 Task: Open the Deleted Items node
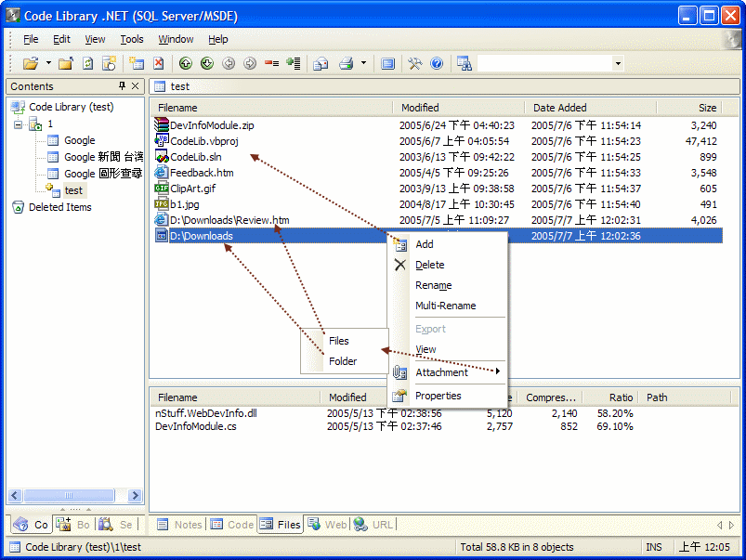[60, 207]
